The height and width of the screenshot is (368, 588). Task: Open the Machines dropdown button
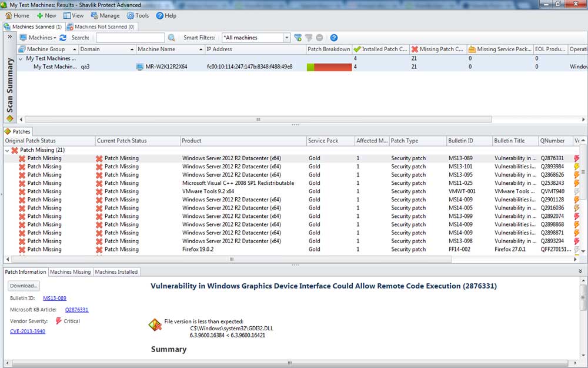coord(38,38)
